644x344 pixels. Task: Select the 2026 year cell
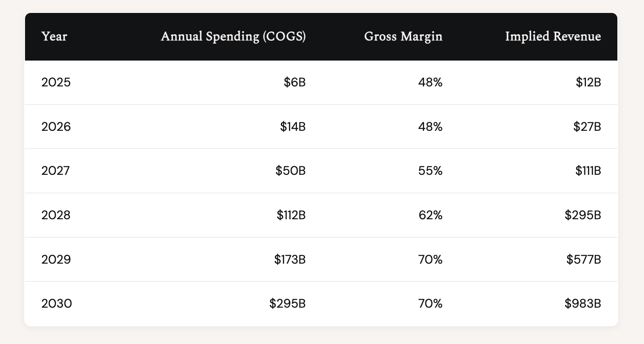(56, 127)
